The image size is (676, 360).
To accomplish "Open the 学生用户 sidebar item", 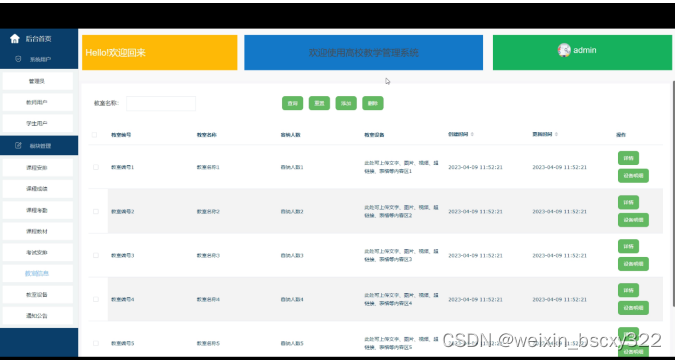I will pyautogui.click(x=38, y=124).
